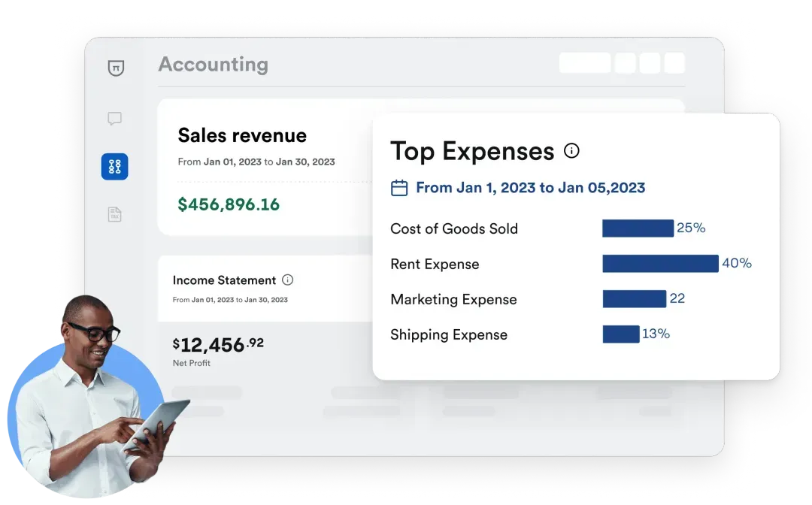Click the $456,896.16 sales revenue amount
This screenshot has width=812, height=505.
click(229, 204)
